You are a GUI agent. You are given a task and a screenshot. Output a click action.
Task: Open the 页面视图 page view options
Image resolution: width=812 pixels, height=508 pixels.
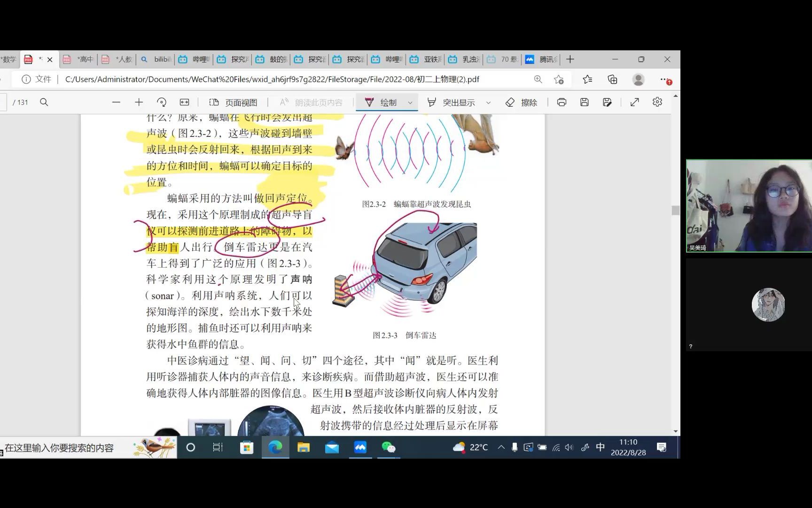(x=233, y=102)
